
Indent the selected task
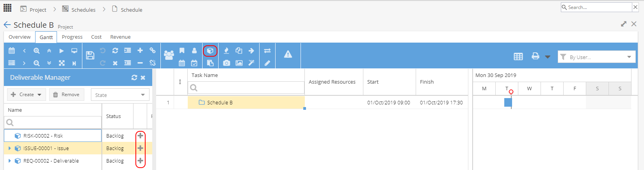point(128,50)
